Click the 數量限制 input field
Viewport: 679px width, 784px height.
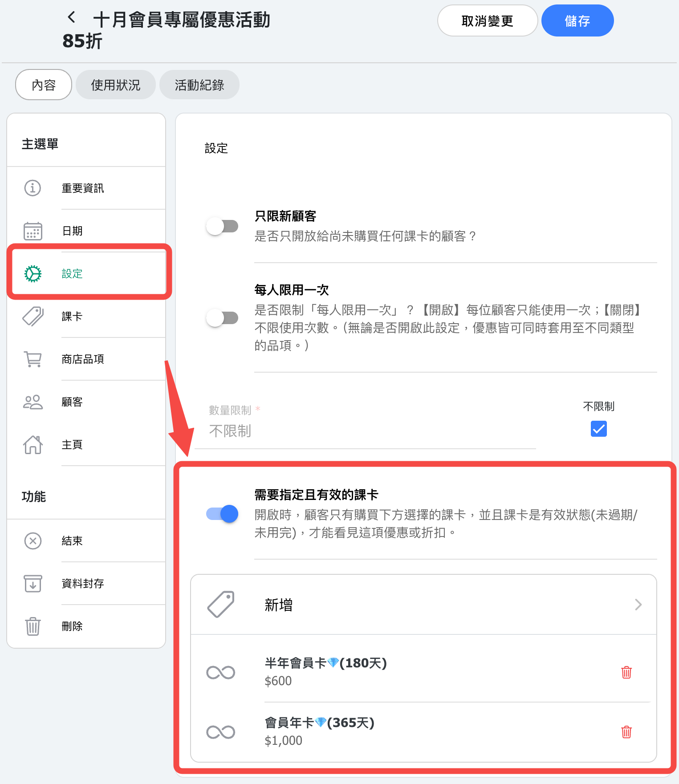tap(365, 431)
